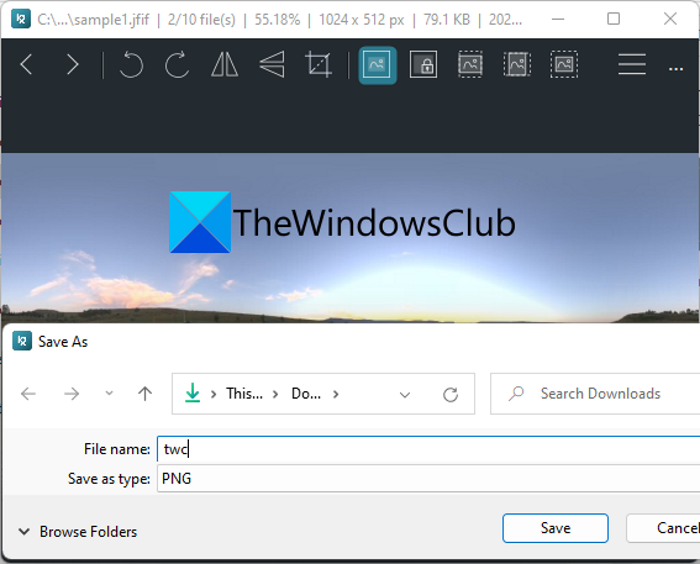Open previous locations address dropdown
700x564 pixels.
(405, 395)
